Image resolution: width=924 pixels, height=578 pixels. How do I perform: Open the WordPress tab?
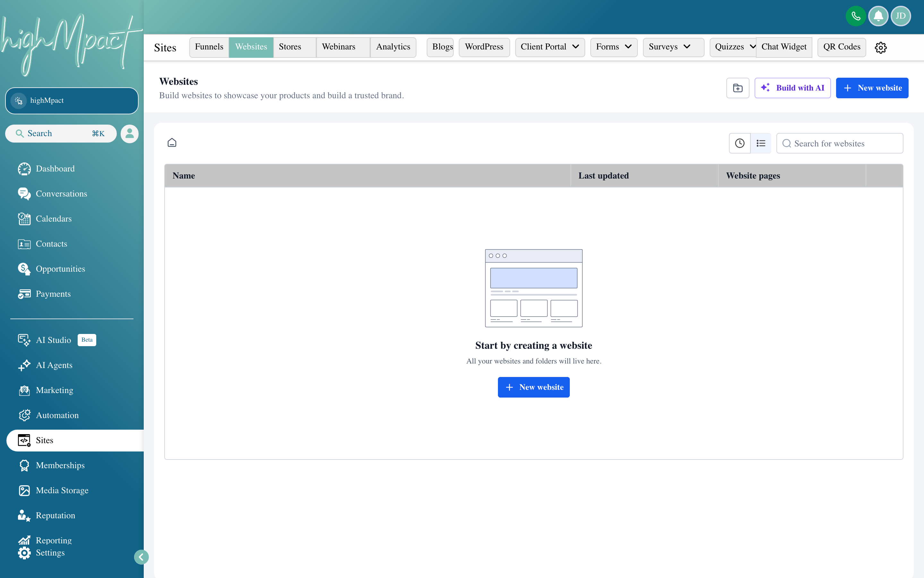(484, 47)
